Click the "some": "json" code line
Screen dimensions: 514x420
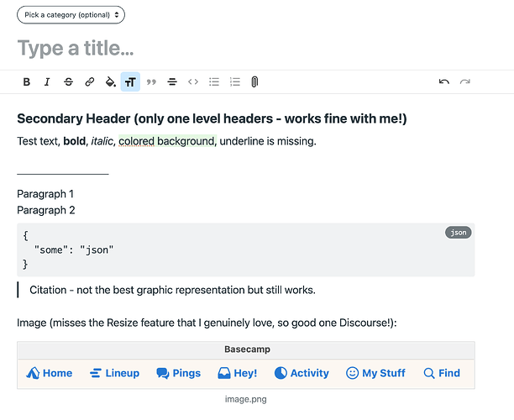click(74, 249)
